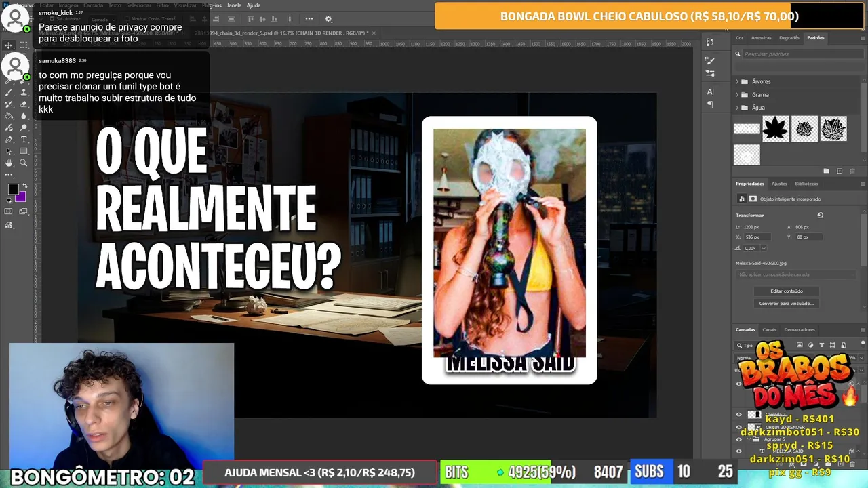
Task: Open the Brush Settings panel icon
Action: pyautogui.click(x=710, y=60)
